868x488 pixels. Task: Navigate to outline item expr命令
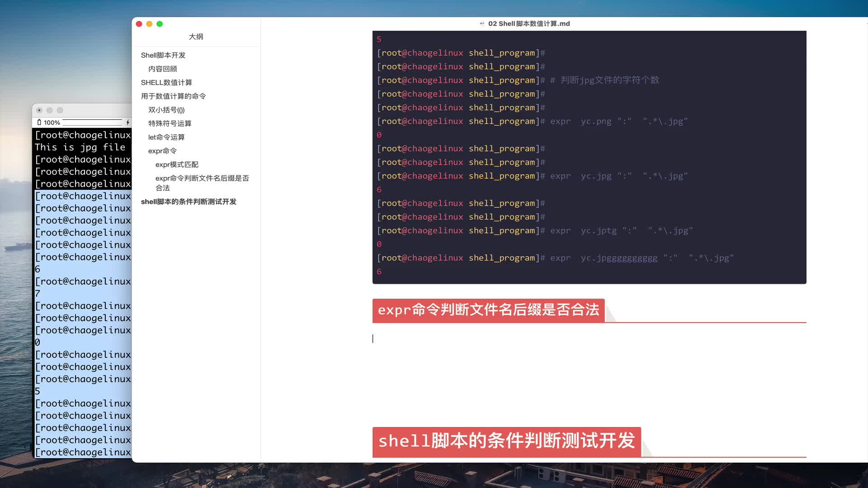[162, 150]
